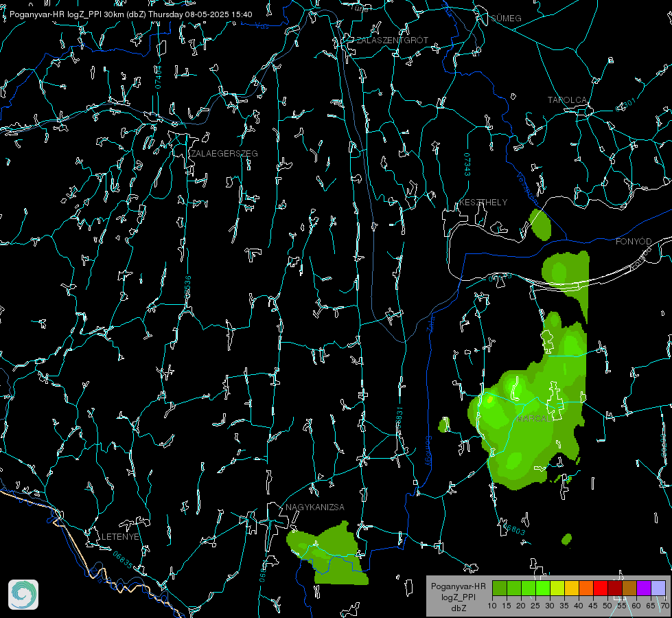Select the TAPOLCA town label

567,100
